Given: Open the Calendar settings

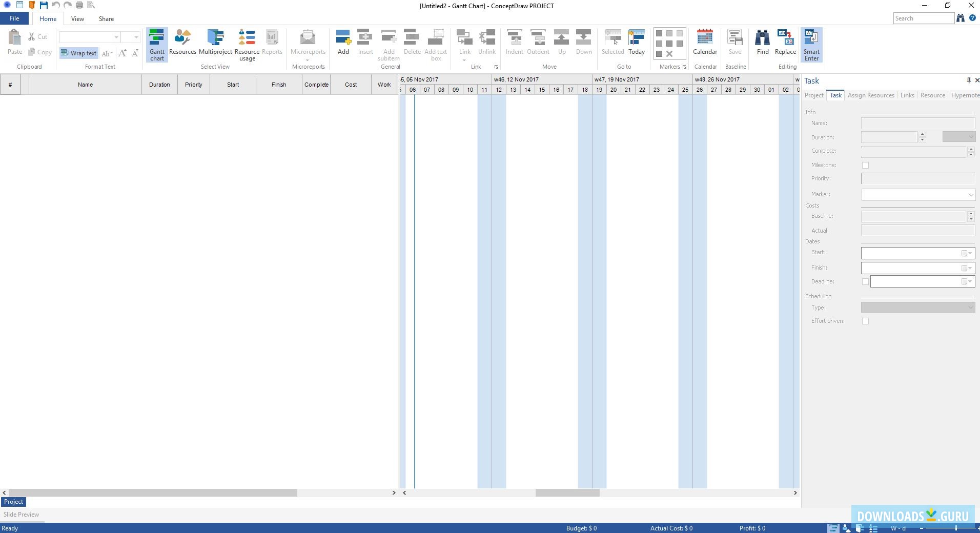Looking at the screenshot, I should [x=705, y=42].
